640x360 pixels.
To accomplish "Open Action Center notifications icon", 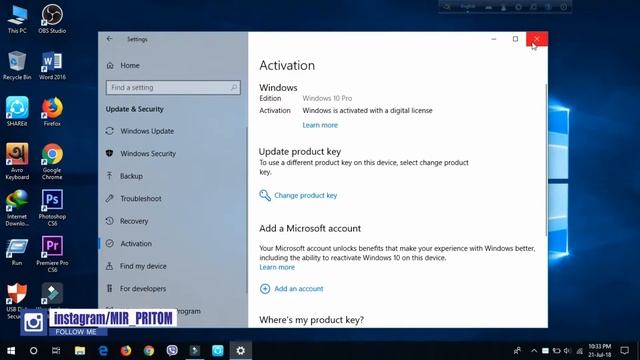I will pyautogui.click(x=624, y=351).
